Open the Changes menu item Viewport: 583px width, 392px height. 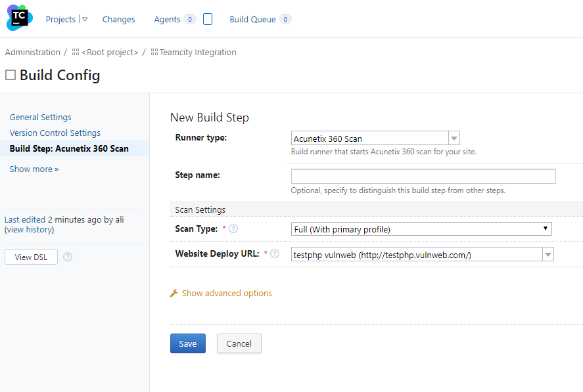(118, 19)
